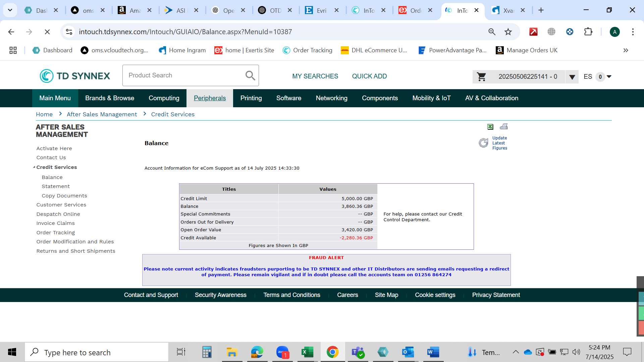This screenshot has height=362, width=644.
Task: Click the Update Latest Figures link
Action: pyautogui.click(x=499, y=143)
